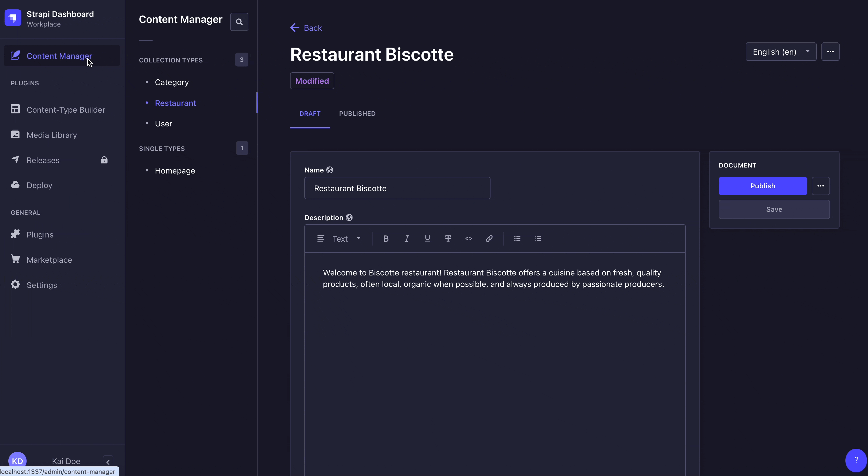Create a bulleted list in Description
868x476 pixels.
[517, 239]
